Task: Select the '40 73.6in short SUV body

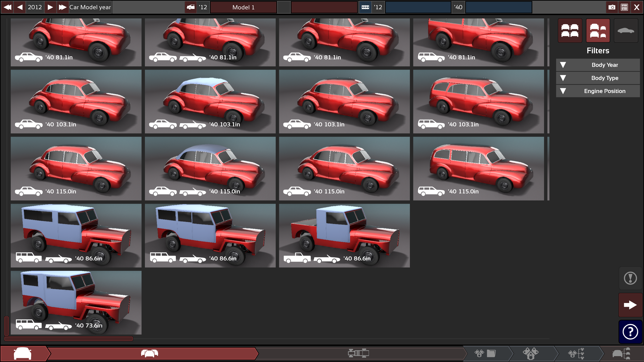Action: coord(76,303)
